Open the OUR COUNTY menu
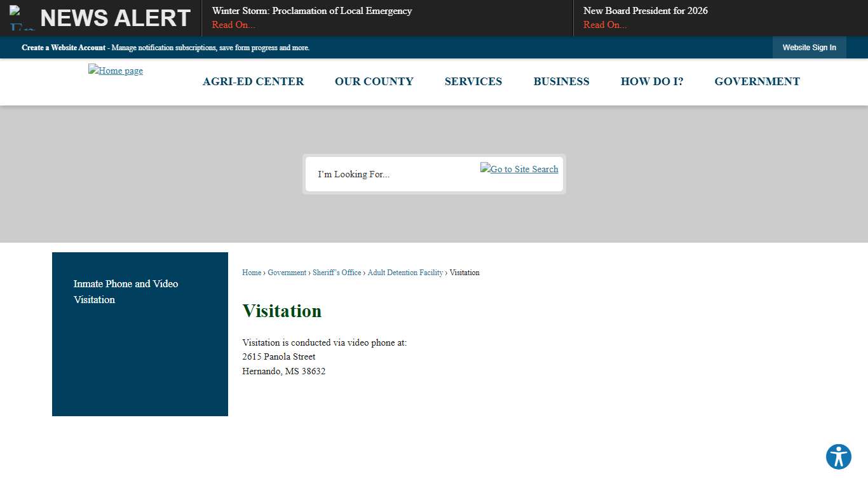868x488 pixels. pyautogui.click(x=374, y=81)
